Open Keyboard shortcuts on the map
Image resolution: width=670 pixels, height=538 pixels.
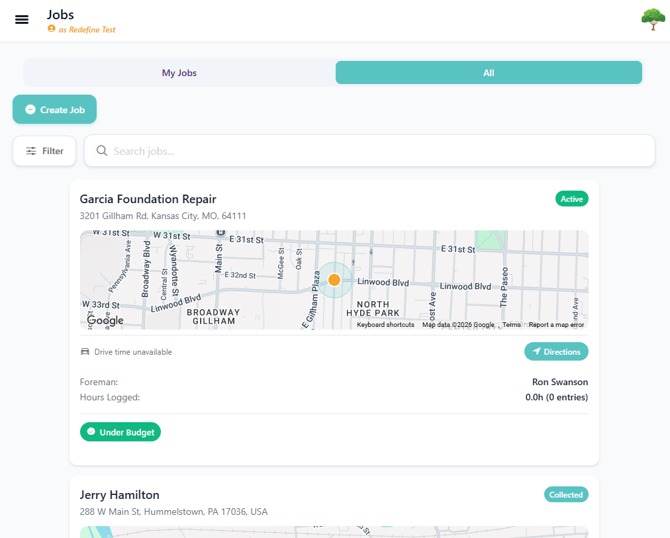click(x=385, y=325)
